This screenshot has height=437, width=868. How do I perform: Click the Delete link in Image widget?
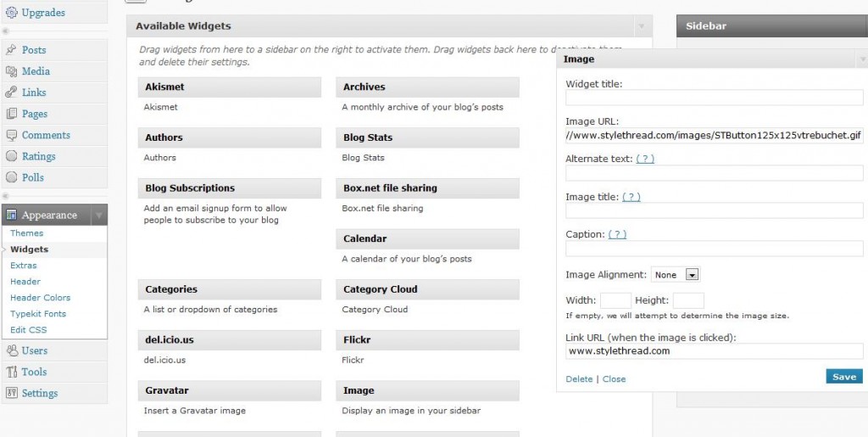[579, 379]
